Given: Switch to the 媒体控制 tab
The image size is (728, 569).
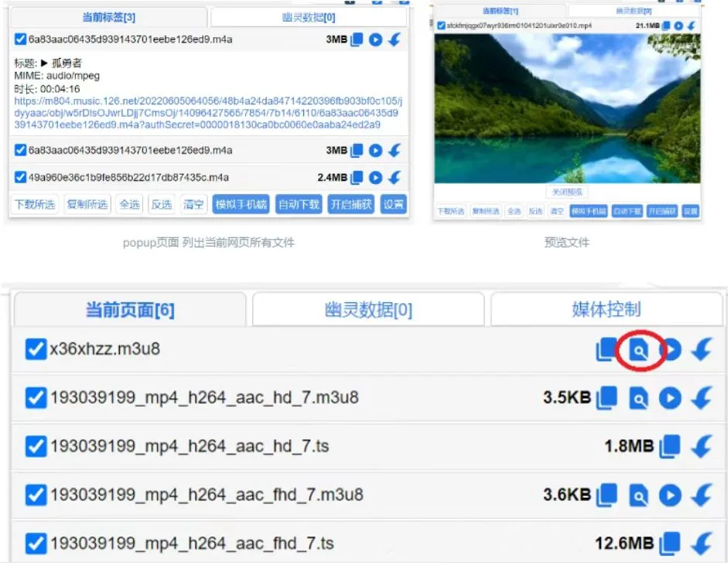Looking at the screenshot, I should point(606,309).
